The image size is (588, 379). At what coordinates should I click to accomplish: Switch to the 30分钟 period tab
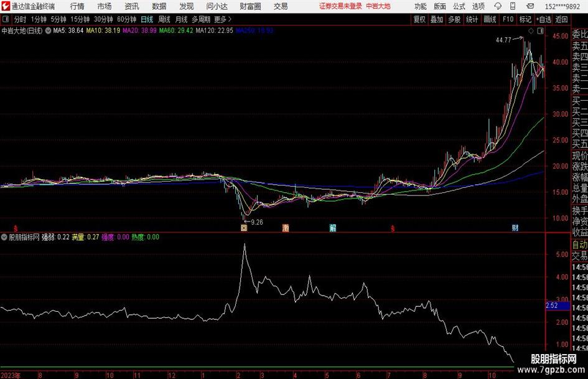[103, 19]
